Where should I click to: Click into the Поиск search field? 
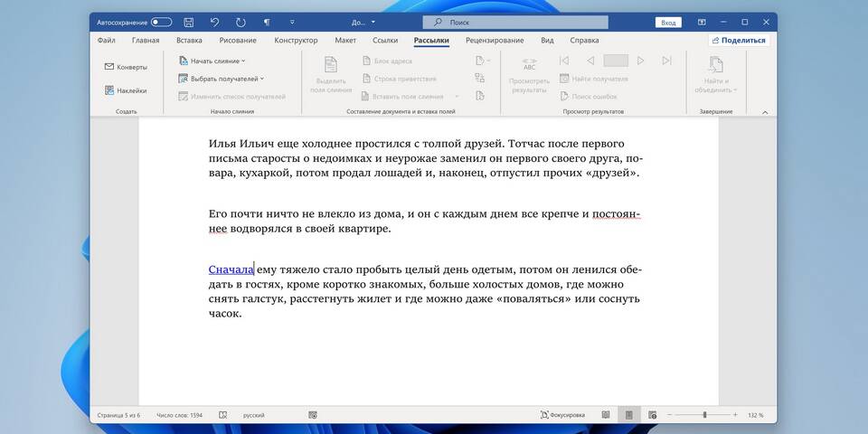click(515, 23)
